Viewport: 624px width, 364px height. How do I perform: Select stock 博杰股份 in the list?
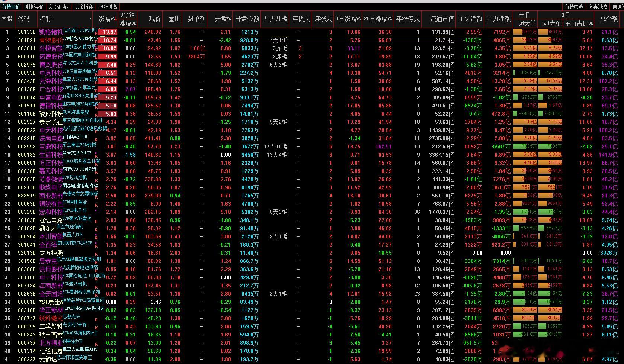(51, 65)
